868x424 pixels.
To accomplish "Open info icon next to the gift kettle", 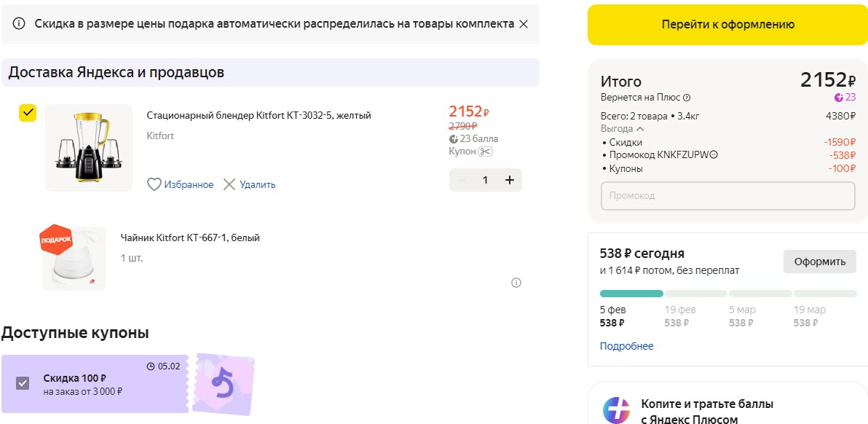I will click(517, 283).
